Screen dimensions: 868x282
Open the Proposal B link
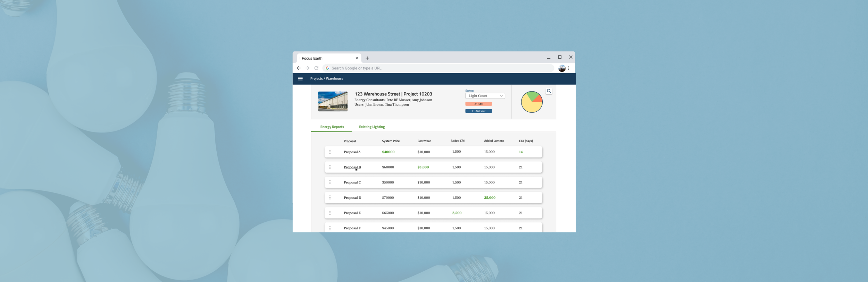352,167
